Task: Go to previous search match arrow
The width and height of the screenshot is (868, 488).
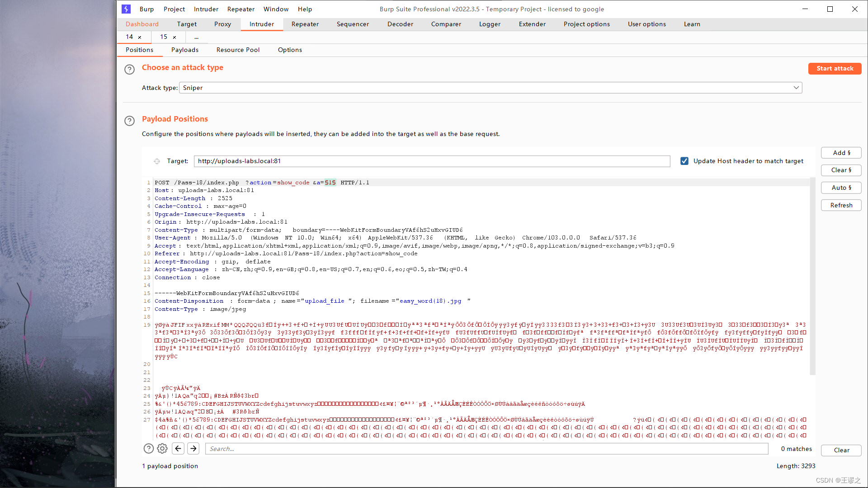Action: [x=178, y=449]
